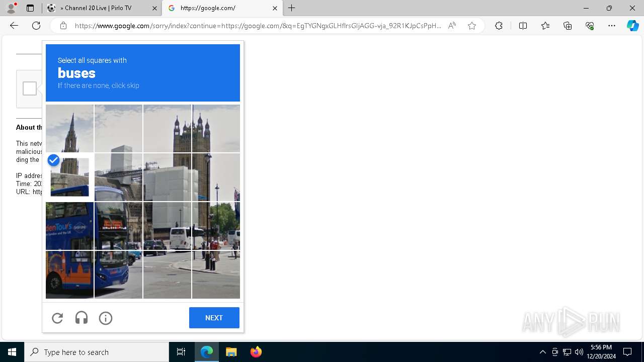Open the Favorites list
Image resolution: width=644 pixels, height=362 pixels.
tap(545, 26)
